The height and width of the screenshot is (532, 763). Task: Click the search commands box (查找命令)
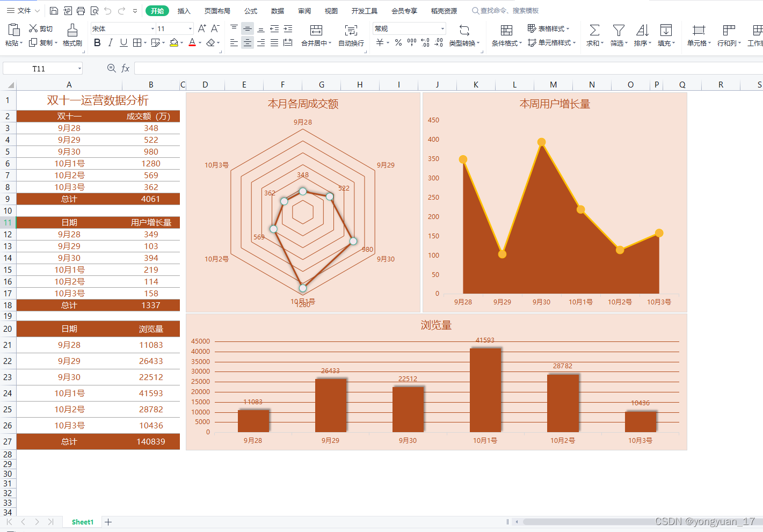tap(505, 11)
